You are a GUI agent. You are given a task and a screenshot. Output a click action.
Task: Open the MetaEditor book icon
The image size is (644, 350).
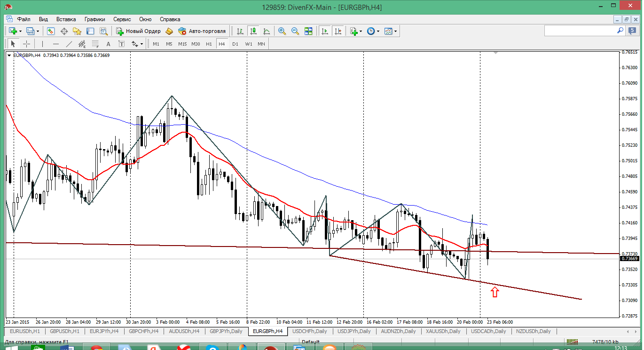click(x=169, y=31)
